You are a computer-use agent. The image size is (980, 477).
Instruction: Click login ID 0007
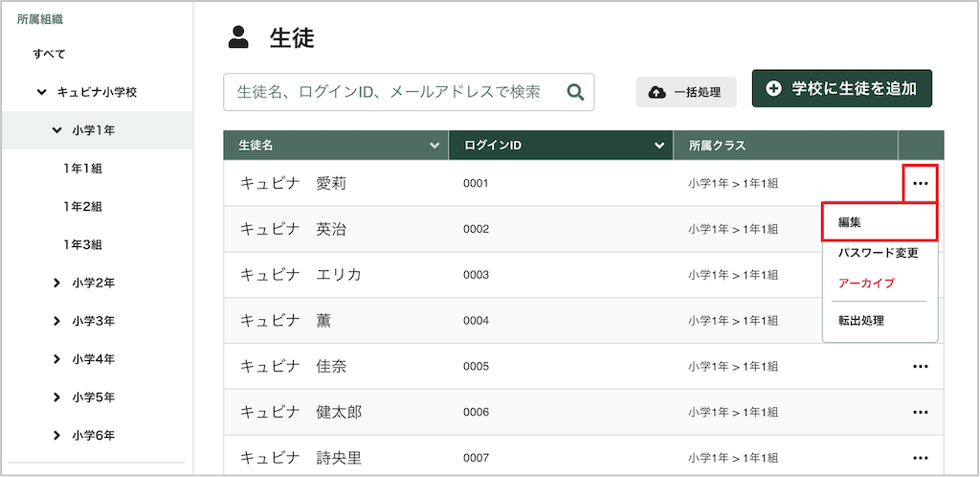(x=476, y=458)
